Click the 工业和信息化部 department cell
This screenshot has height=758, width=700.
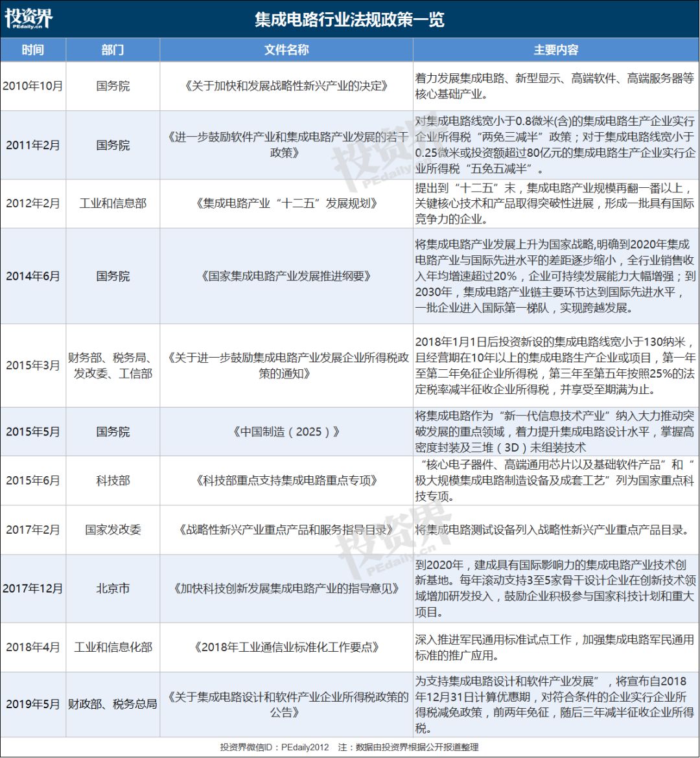coord(113,647)
